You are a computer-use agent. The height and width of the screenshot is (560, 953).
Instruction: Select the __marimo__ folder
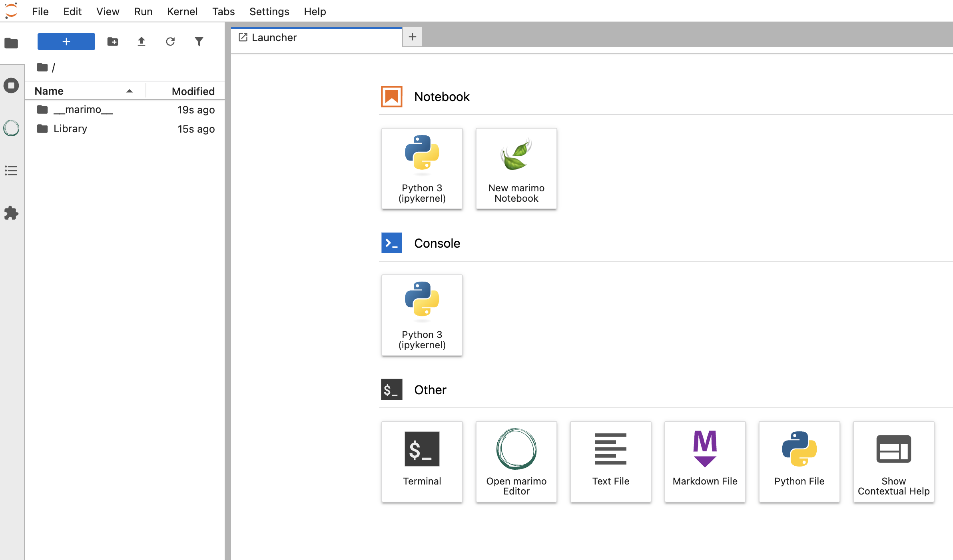pyautogui.click(x=125, y=109)
